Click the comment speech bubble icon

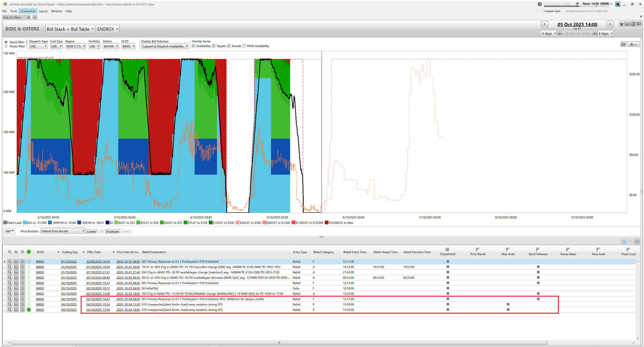[x=639, y=24]
